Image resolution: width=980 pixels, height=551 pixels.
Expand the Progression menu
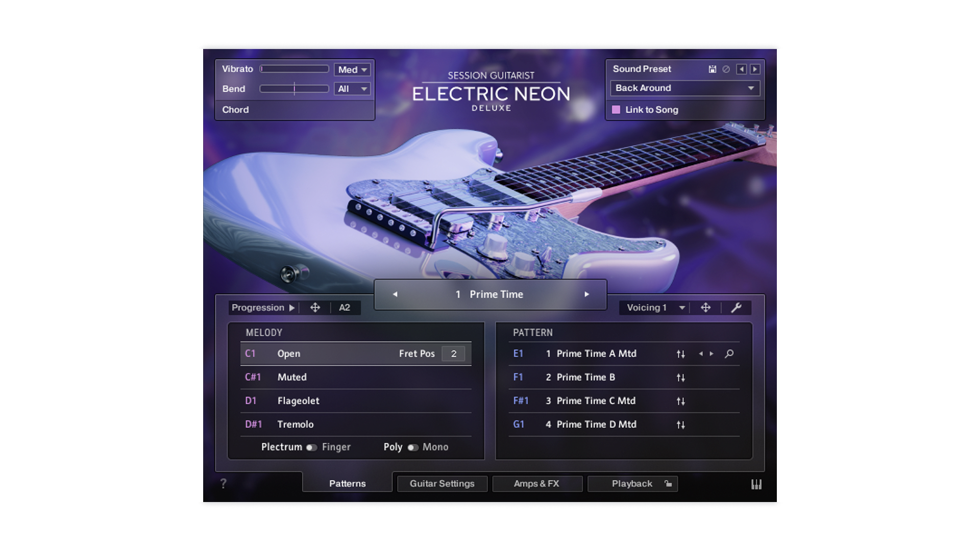(x=263, y=308)
